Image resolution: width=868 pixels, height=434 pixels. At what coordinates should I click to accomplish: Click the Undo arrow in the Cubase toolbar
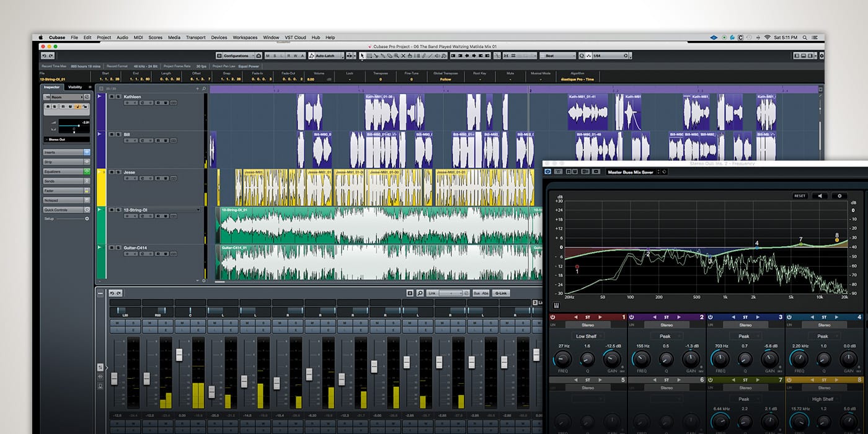(44, 56)
